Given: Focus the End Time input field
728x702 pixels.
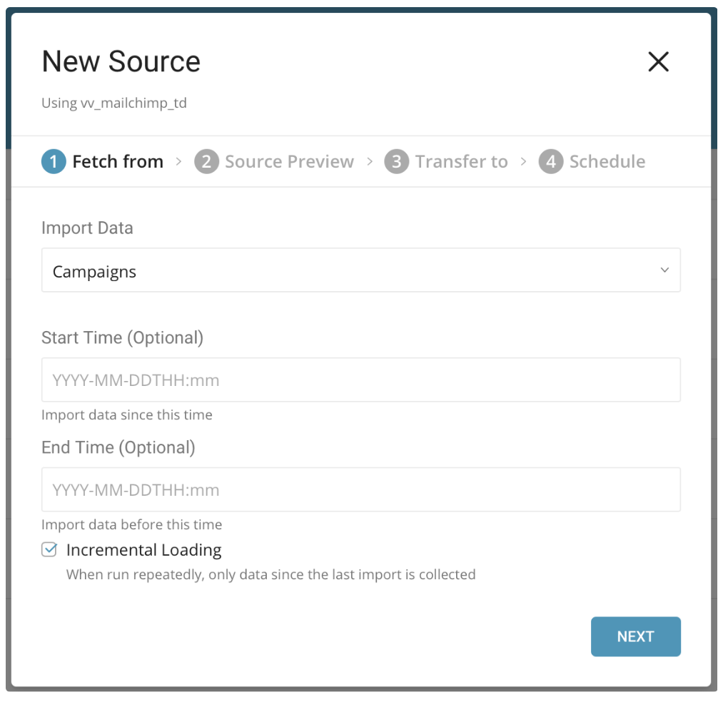Looking at the screenshot, I should click(x=360, y=490).
